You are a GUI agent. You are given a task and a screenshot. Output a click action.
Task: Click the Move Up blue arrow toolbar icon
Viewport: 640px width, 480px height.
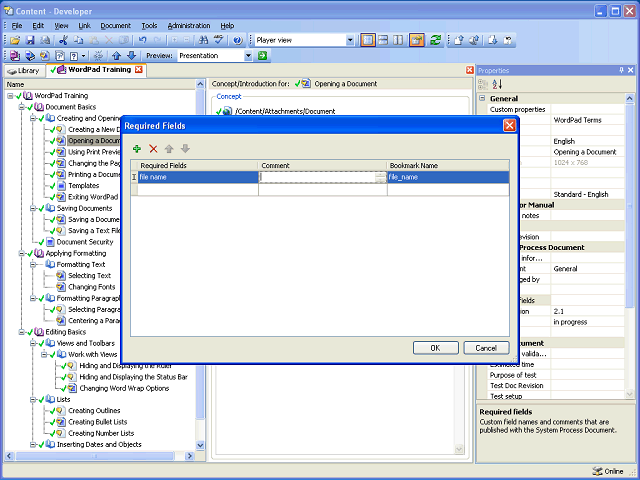(116, 56)
